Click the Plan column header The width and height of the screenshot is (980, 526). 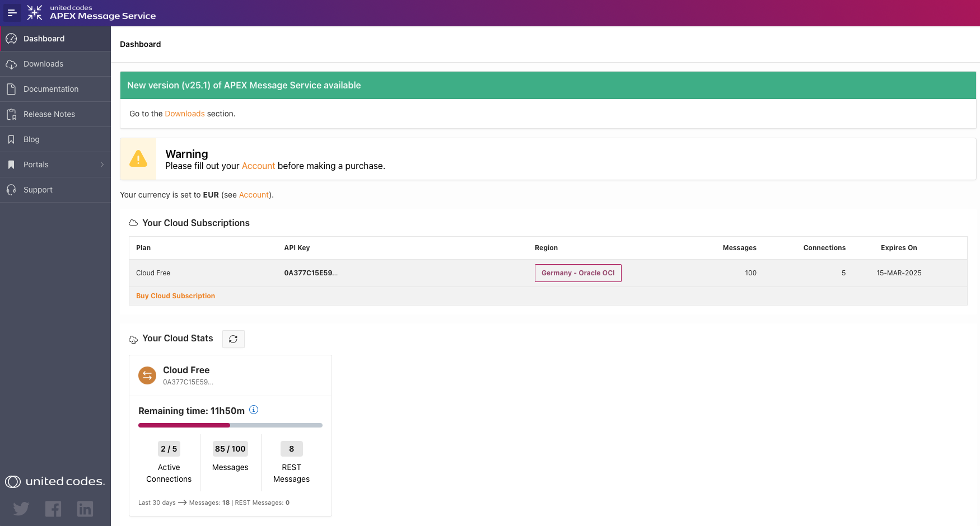143,248
